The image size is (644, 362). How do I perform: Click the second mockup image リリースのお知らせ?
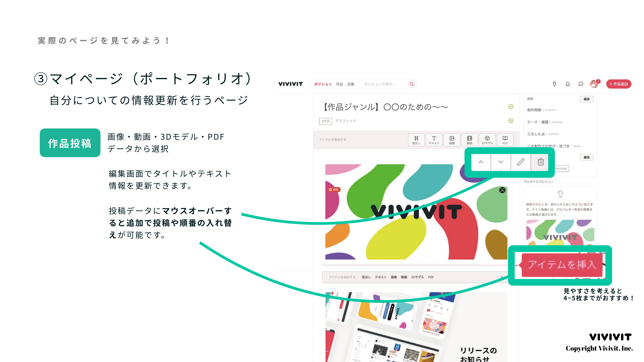pos(416,327)
